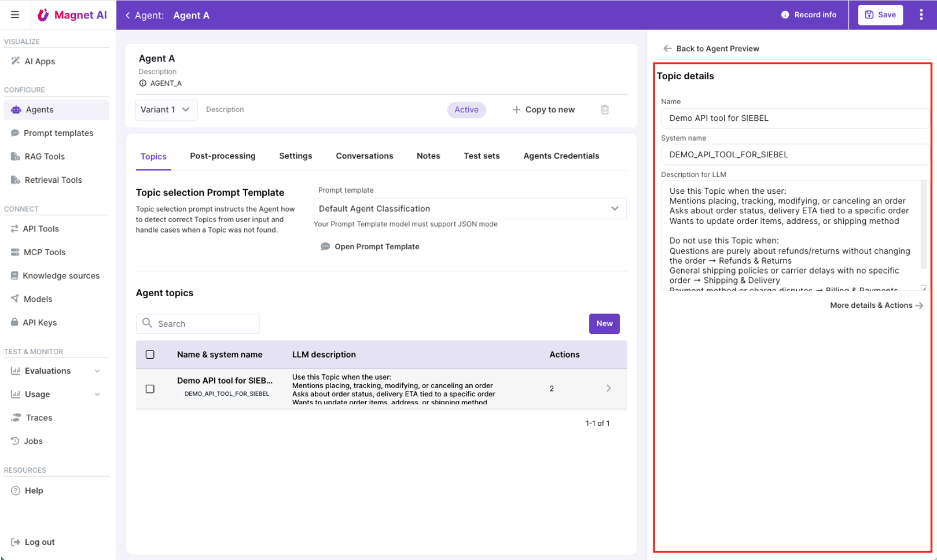
Task: Click the Magnet AI logo
Action: point(72,15)
